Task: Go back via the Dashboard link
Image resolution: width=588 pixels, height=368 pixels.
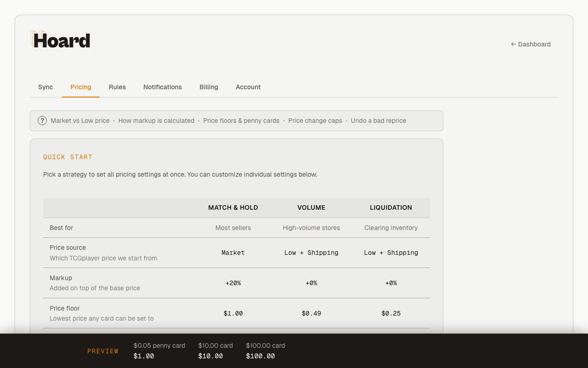Action: (531, 44)
